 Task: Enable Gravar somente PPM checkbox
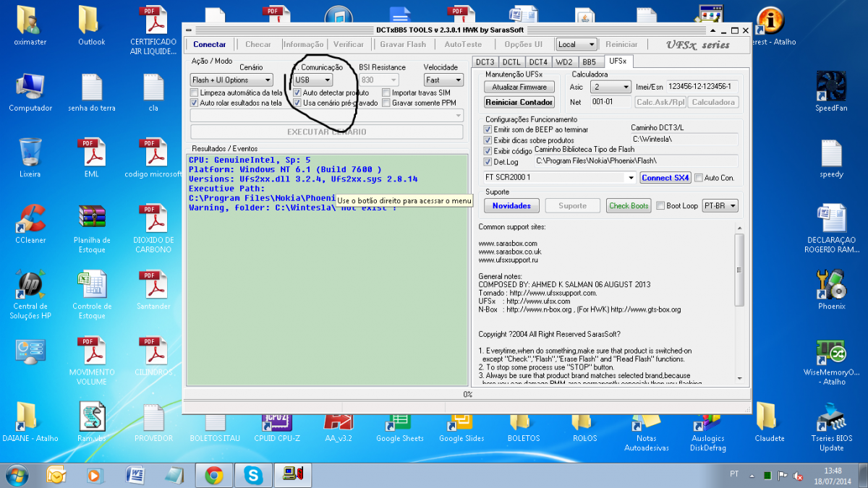point(386,103)
